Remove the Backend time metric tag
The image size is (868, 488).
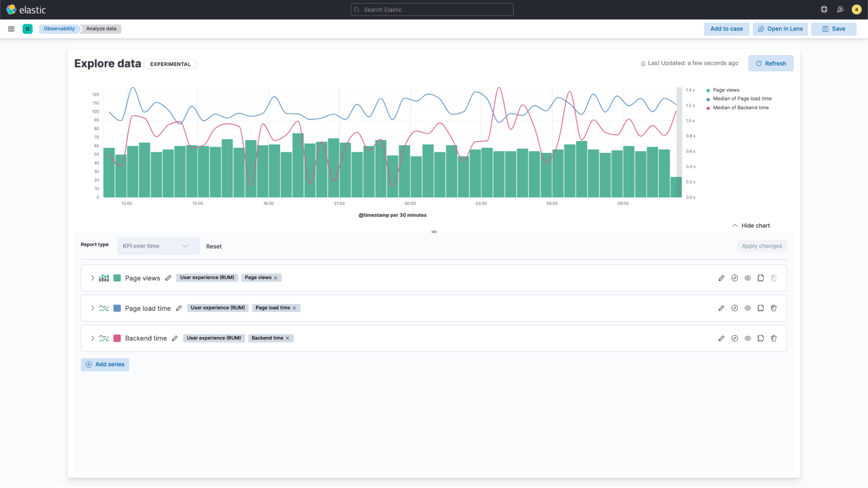287,338
